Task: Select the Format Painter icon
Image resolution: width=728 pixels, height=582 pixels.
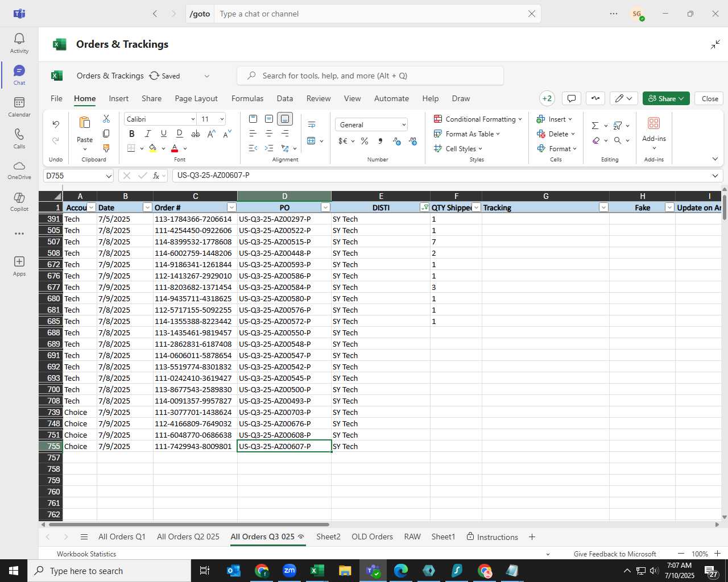Action: tap(106, 148)
